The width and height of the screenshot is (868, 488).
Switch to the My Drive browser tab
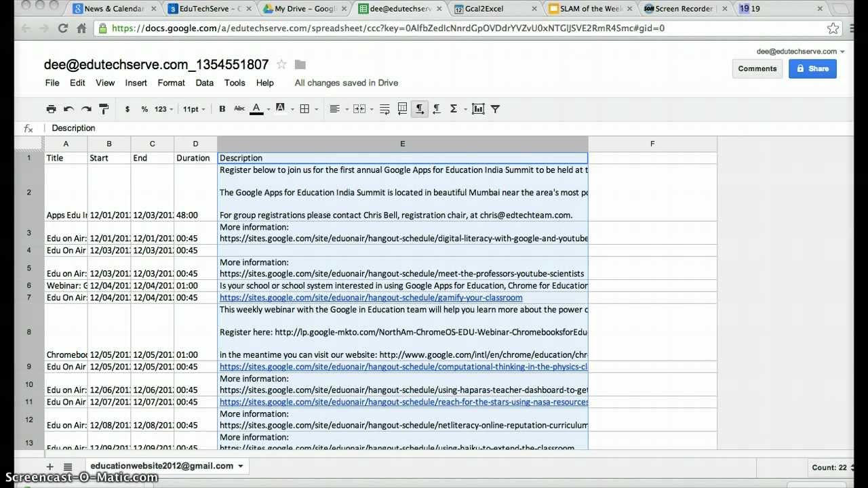pos(305,9)
